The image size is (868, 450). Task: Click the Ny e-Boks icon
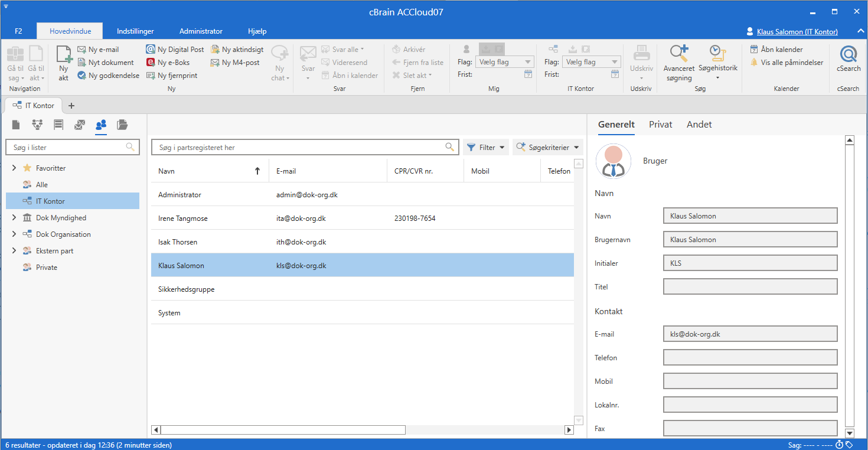pyautogui.click(x=151, y=63)
